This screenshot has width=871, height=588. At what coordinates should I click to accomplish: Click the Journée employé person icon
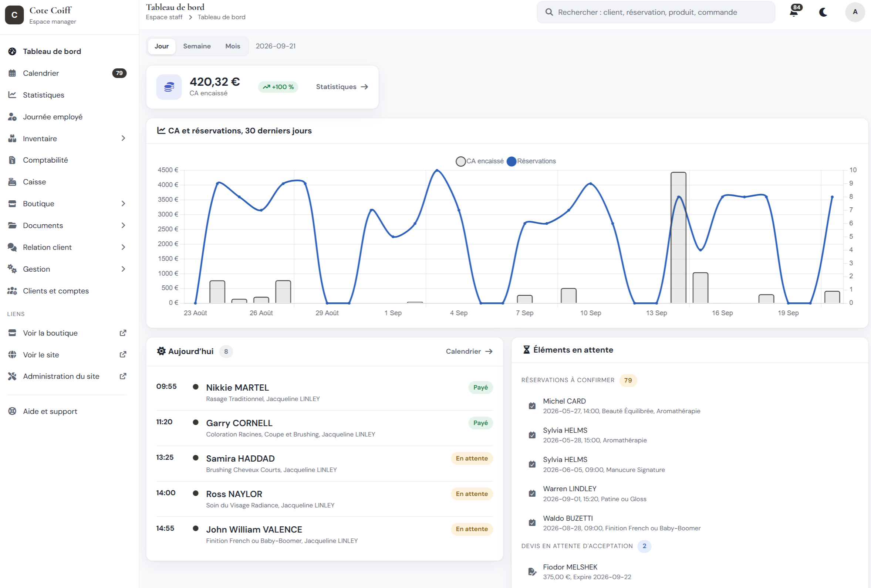pyautogui.click(x=12, y=117)
